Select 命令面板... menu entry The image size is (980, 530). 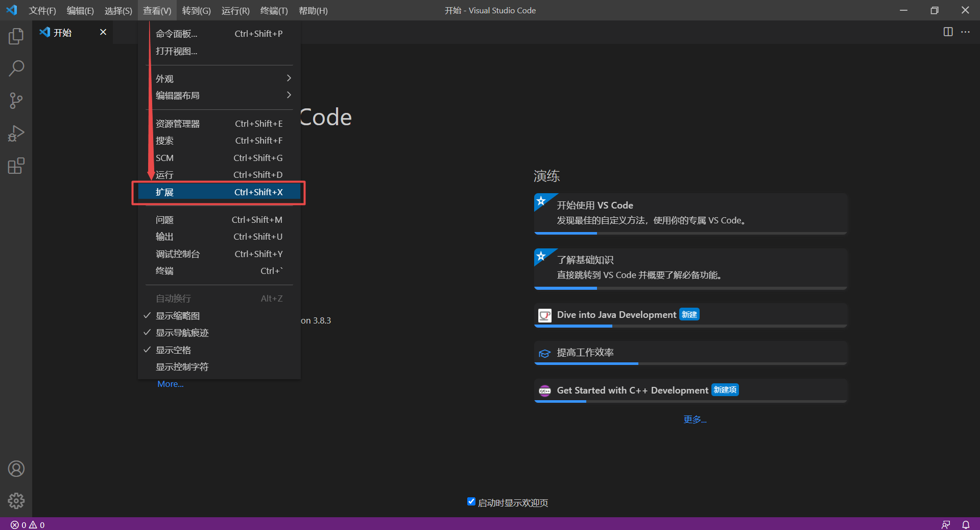219,34
